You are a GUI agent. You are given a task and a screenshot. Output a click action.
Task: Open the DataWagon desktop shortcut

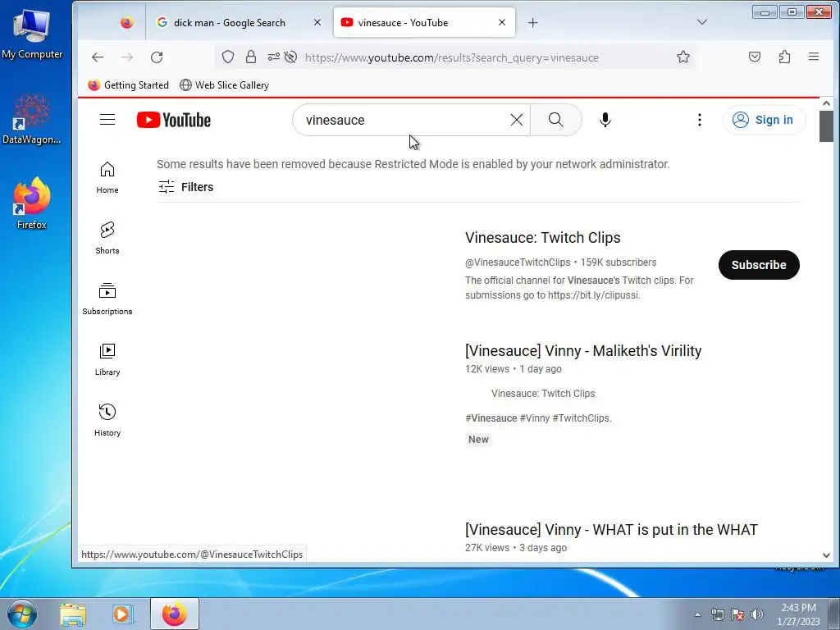32,119
